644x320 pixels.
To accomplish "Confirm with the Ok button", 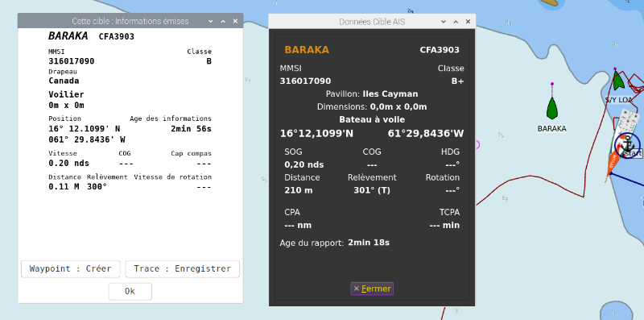I will (130, 291).
